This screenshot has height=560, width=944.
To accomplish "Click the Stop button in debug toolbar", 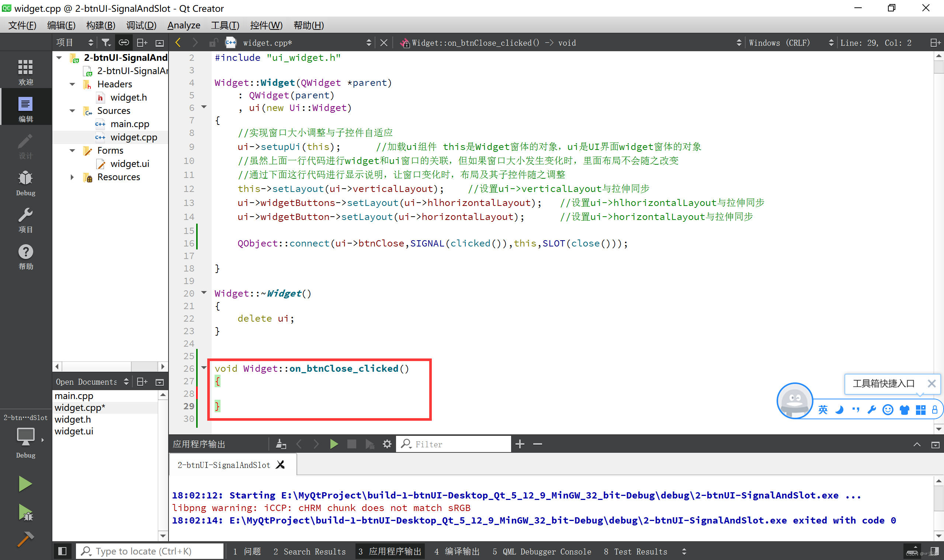I will 351,443.
